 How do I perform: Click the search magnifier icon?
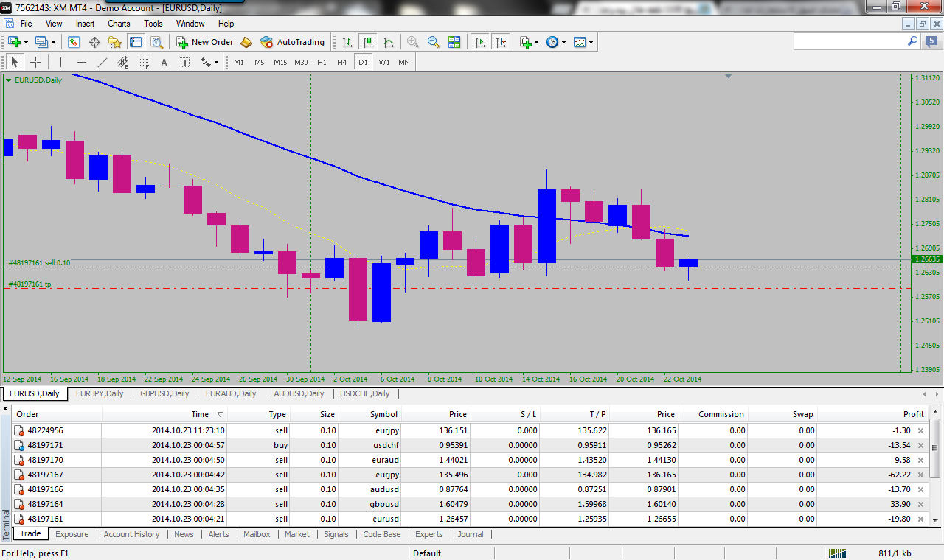click(x=913, y=42)
